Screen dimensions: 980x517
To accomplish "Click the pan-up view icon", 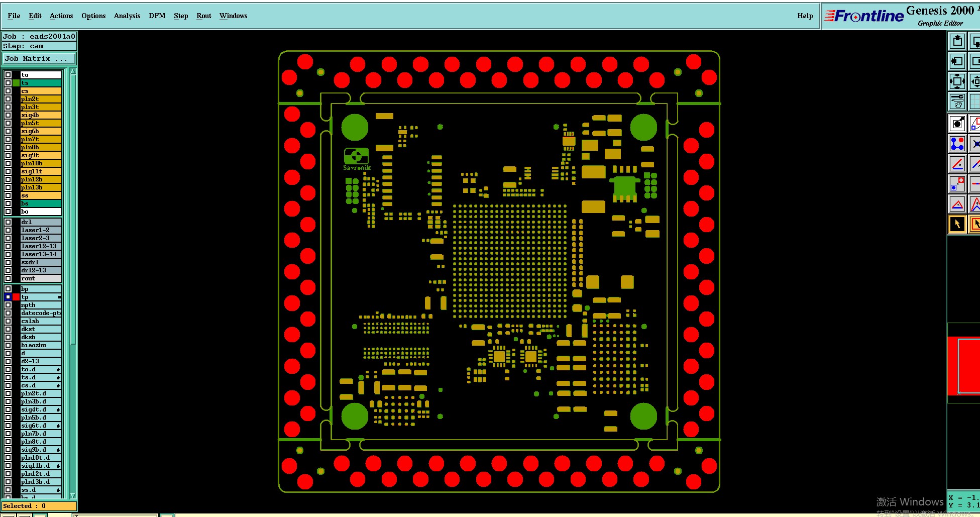I will pyautogui.click(x=957, y=41).
